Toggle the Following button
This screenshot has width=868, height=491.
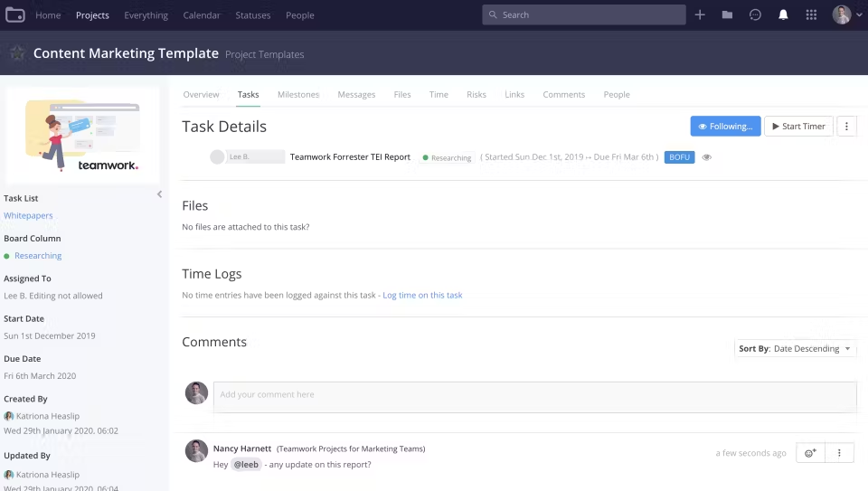tap(724, 127)
